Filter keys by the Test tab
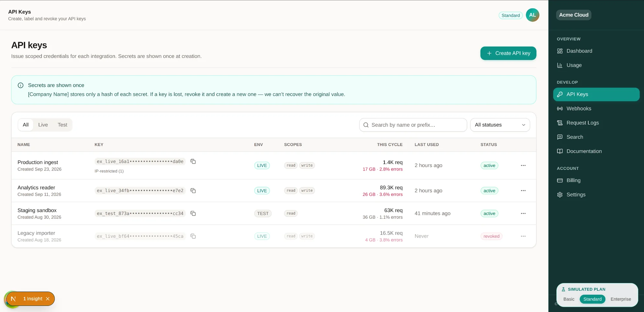644x312 pixels. click(62, 125)
